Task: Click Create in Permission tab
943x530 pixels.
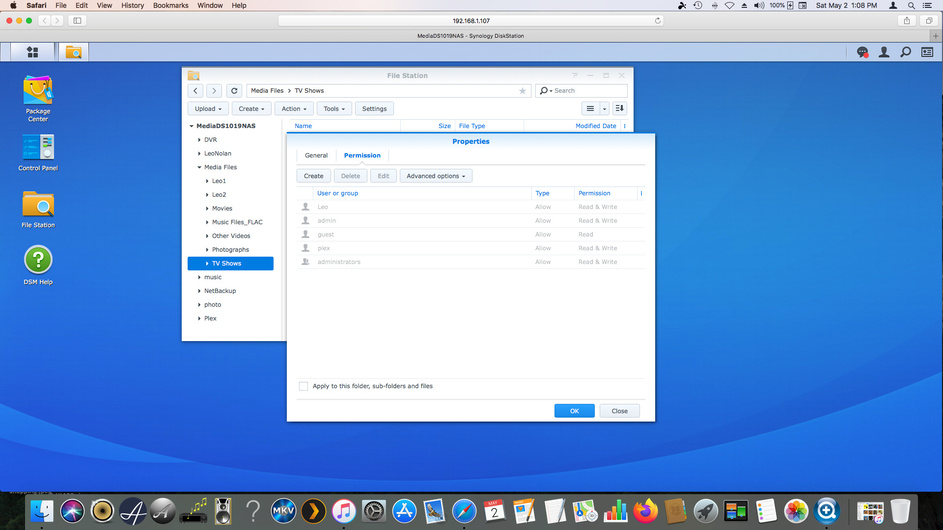Action: 313,176
